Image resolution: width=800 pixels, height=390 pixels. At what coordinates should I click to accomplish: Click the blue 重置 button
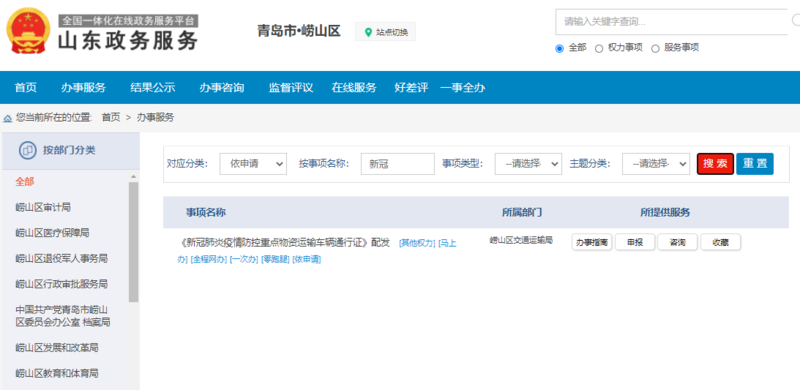tap(755, 164)
